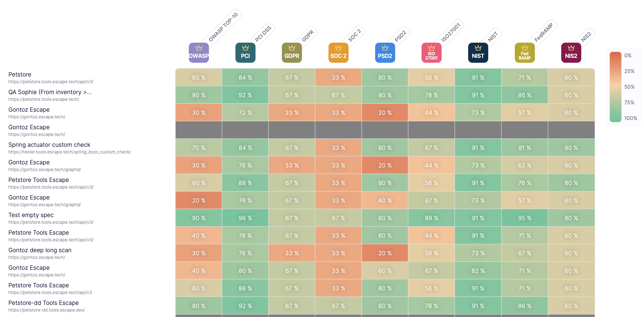Click the rotated OWASP TOP-10 column label
The height and width of the screenshot is (317, 644).
[x=223, y=27]
